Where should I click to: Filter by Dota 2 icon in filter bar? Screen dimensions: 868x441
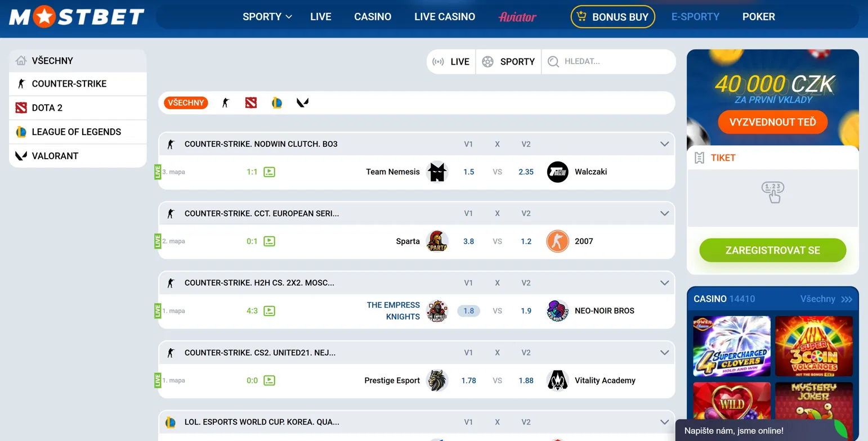251,103
